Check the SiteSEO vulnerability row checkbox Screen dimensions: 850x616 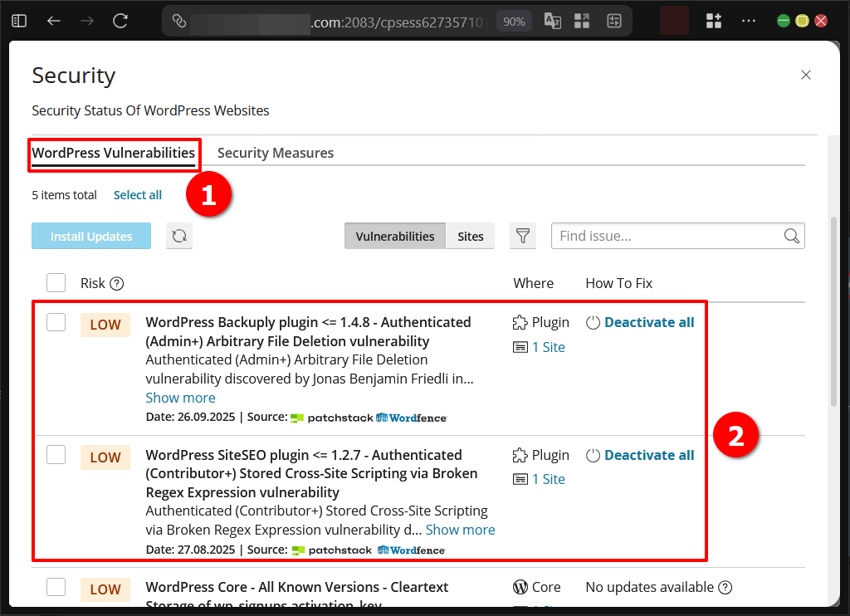[x=56, y=454]
